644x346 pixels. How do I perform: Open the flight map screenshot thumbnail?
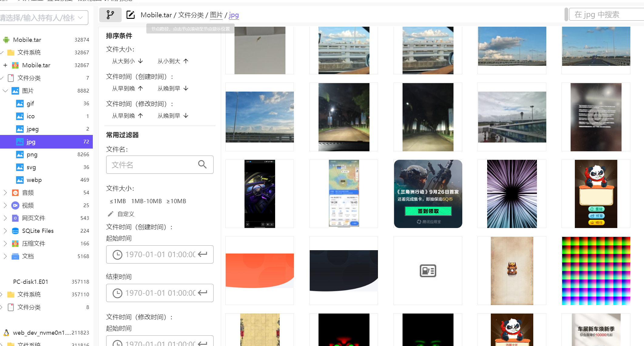pos(344,194)
